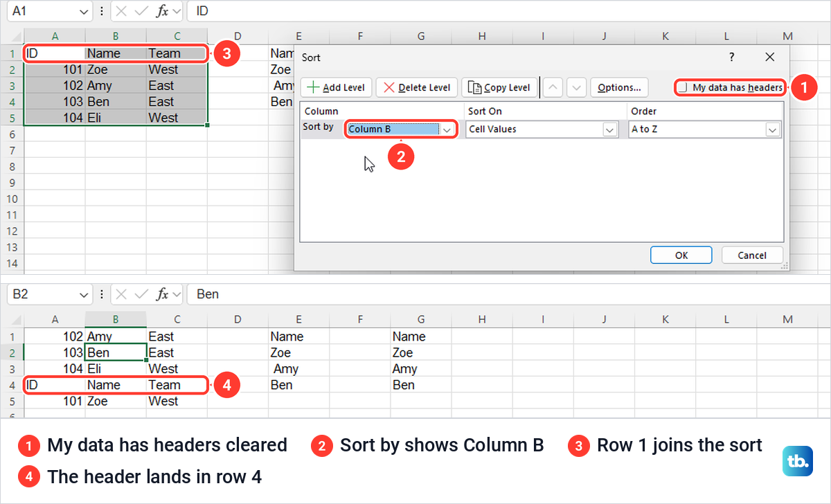
Task: Click the Add Level button
Action: pyautogui.click(x=337, y=88)
